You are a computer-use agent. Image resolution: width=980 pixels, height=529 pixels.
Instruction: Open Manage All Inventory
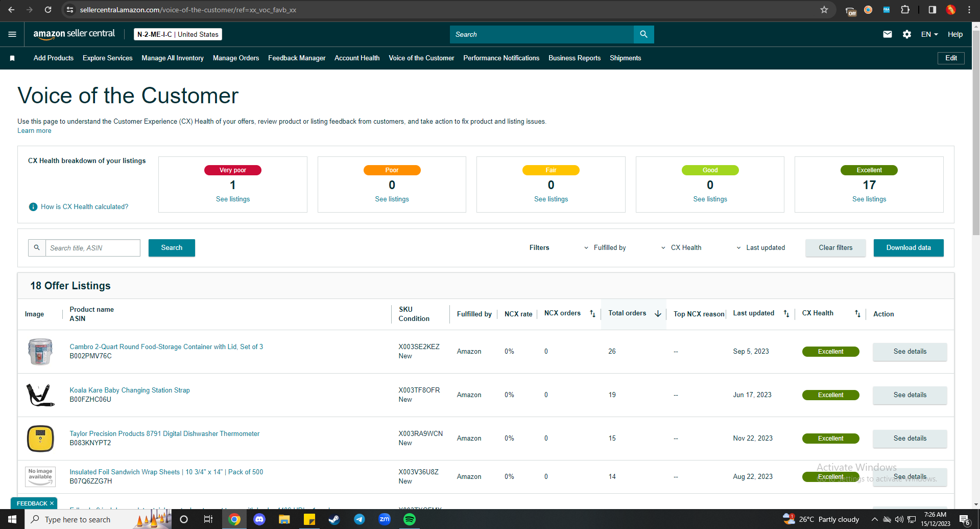173,58
